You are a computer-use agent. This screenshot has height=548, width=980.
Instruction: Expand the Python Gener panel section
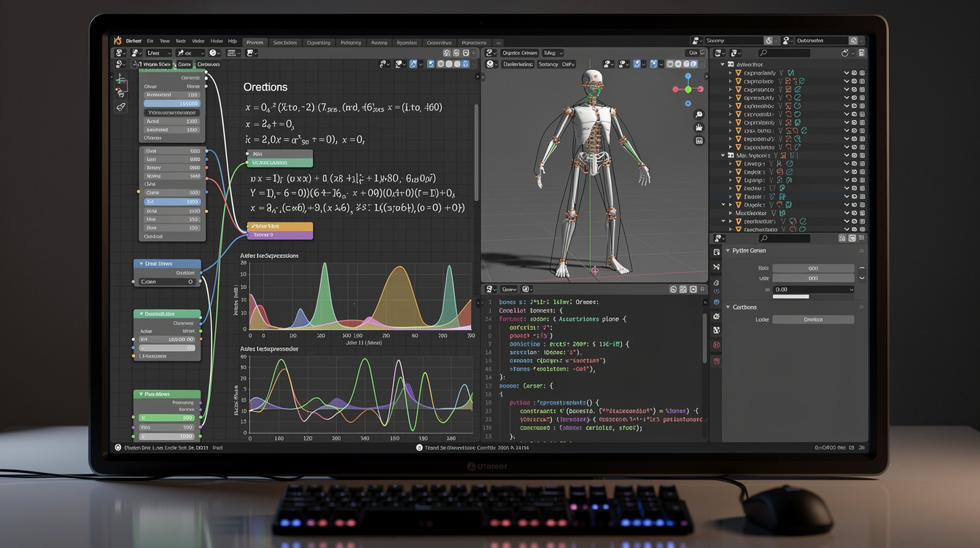[x=728, y=250]
